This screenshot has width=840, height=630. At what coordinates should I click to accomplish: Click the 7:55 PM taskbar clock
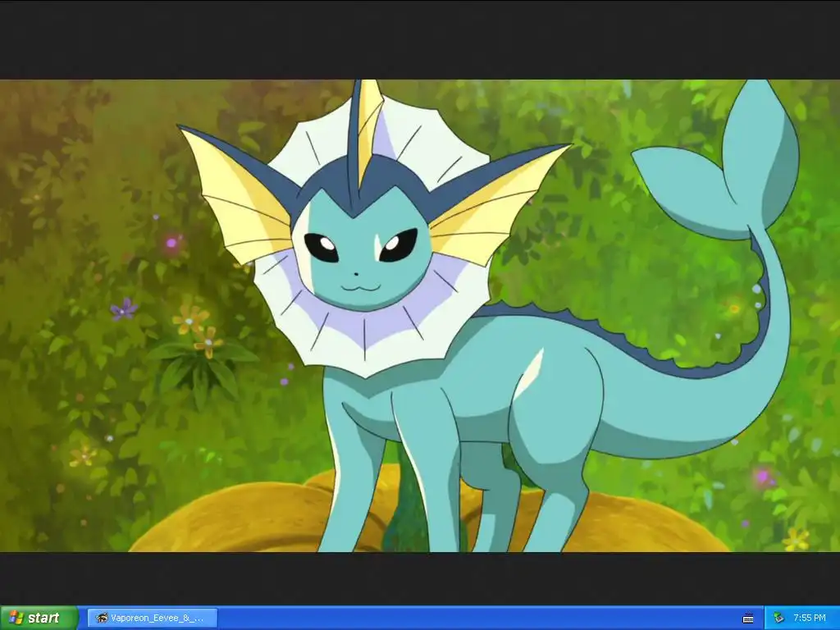click(810, 619)
